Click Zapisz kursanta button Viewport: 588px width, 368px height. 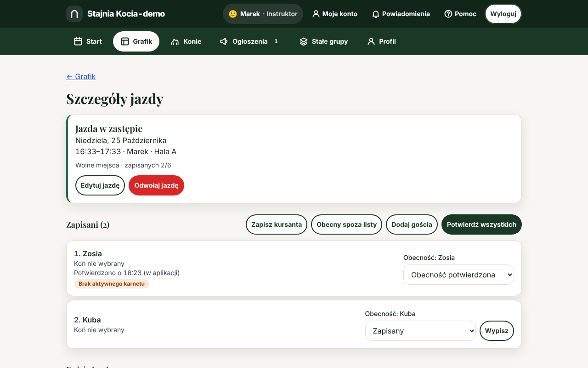coord(277,224)
